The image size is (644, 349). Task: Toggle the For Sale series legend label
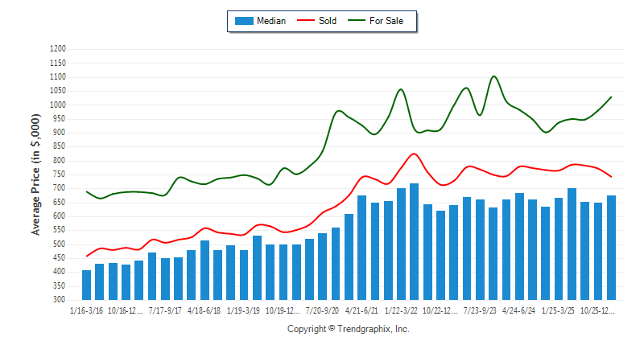click(386, 21)
